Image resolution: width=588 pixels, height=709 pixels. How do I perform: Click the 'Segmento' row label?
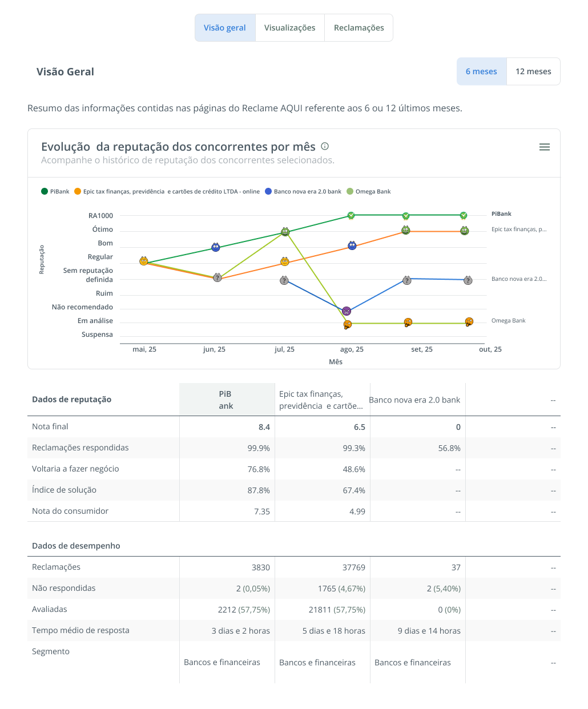(51, 651)
